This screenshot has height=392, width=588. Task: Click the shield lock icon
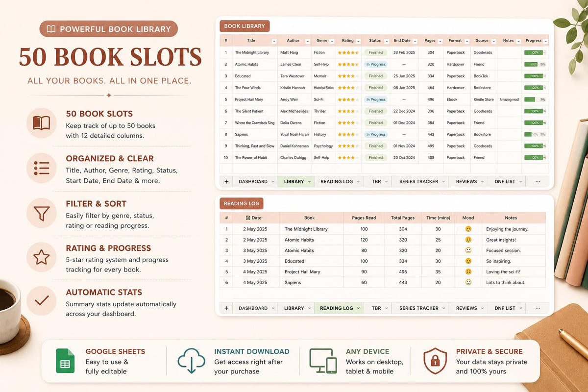coord(435,361)
